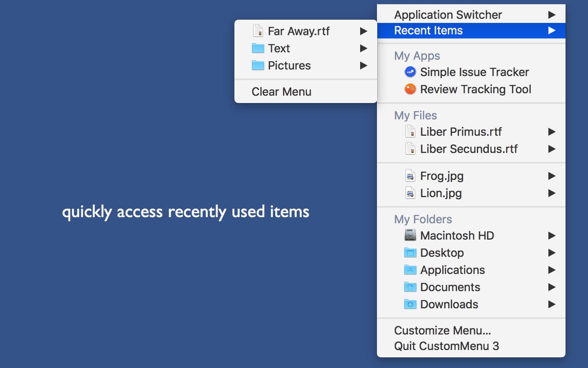
Task: Expand the Documents submenu arrow
Action: [x=552, y=287]
